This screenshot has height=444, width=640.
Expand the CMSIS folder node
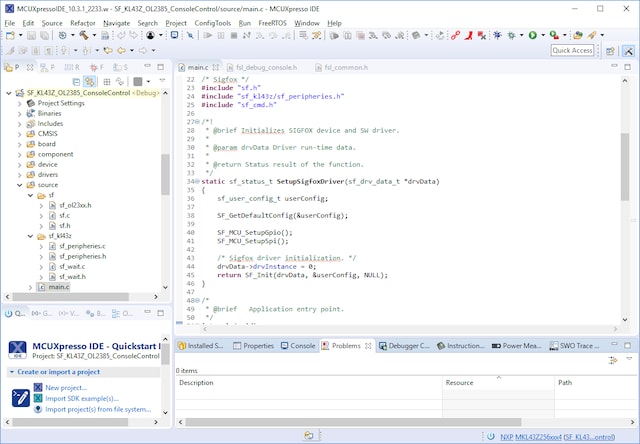point(19,133)
